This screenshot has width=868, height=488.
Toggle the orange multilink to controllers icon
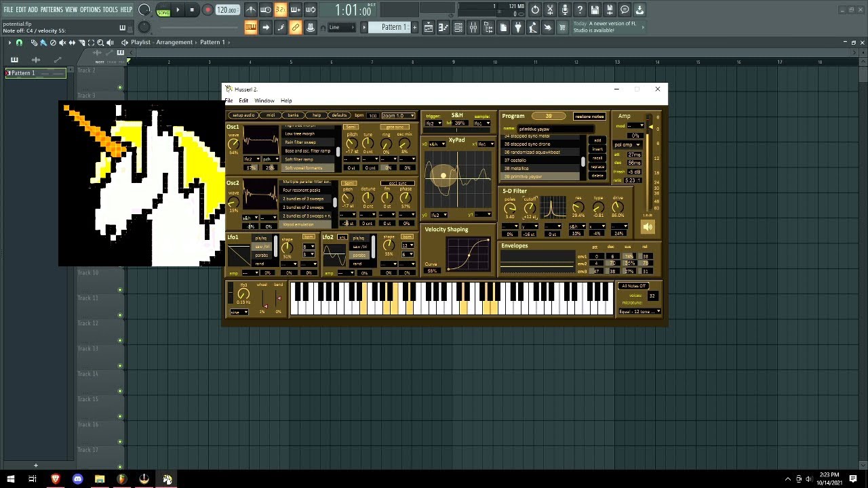296,28
